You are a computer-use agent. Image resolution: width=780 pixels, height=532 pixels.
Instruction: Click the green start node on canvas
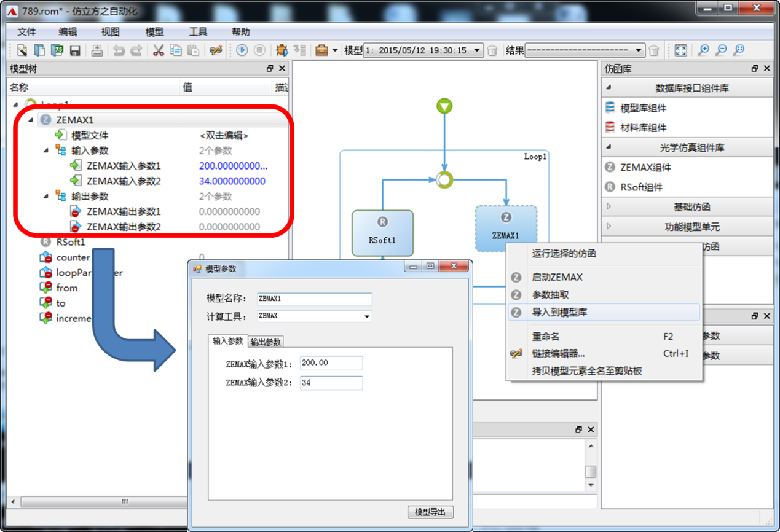tap(444, 107)
